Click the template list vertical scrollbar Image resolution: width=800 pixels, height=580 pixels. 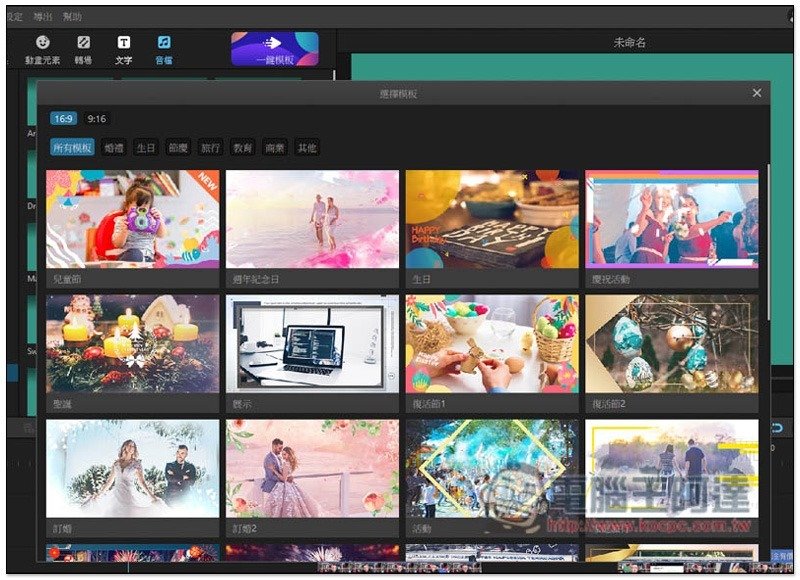pyautogui.click(x=767, y=240)
